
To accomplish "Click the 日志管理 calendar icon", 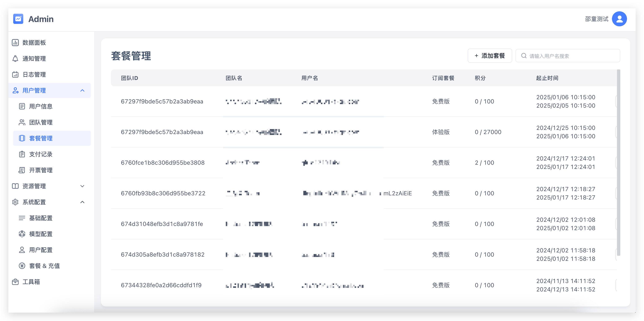I will click(15, 74).
